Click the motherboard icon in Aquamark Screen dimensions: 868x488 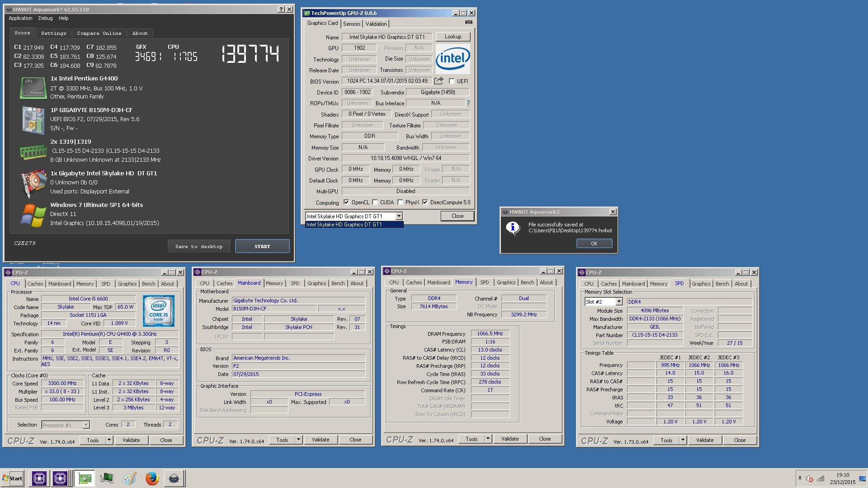33,120
